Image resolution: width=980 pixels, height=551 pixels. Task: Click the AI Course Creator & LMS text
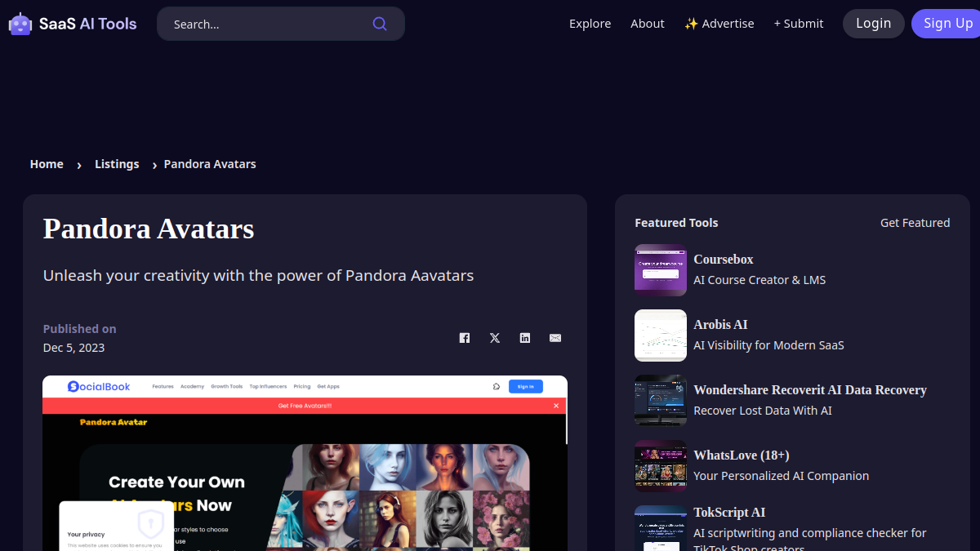click(759, 280)
